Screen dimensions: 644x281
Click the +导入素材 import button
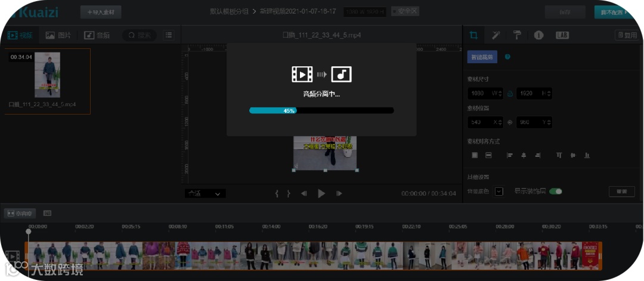point(101,12)
